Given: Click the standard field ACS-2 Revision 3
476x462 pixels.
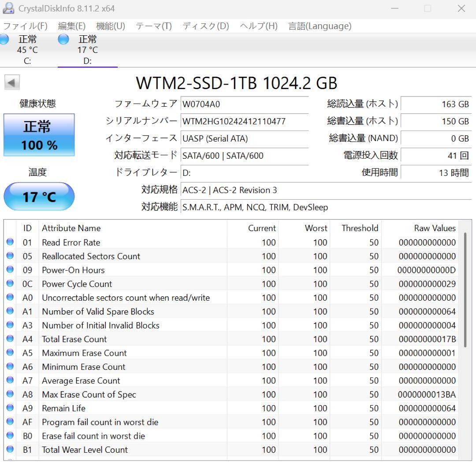Looking at the screenshot, I should click(326, 190).
